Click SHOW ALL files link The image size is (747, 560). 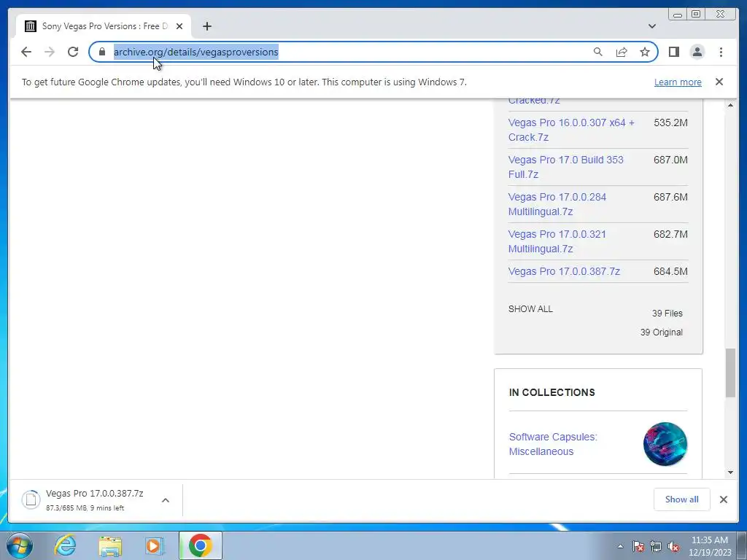coord(530,309)
